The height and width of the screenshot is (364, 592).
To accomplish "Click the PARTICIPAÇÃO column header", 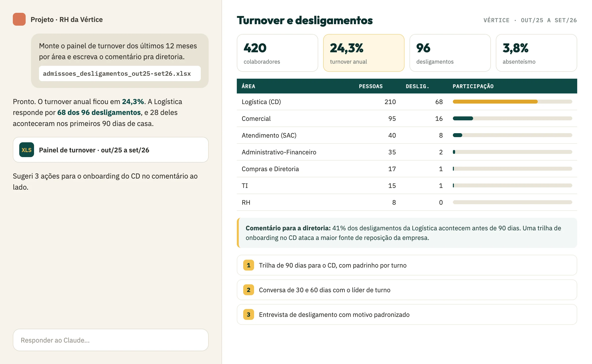I will (473, 86).
